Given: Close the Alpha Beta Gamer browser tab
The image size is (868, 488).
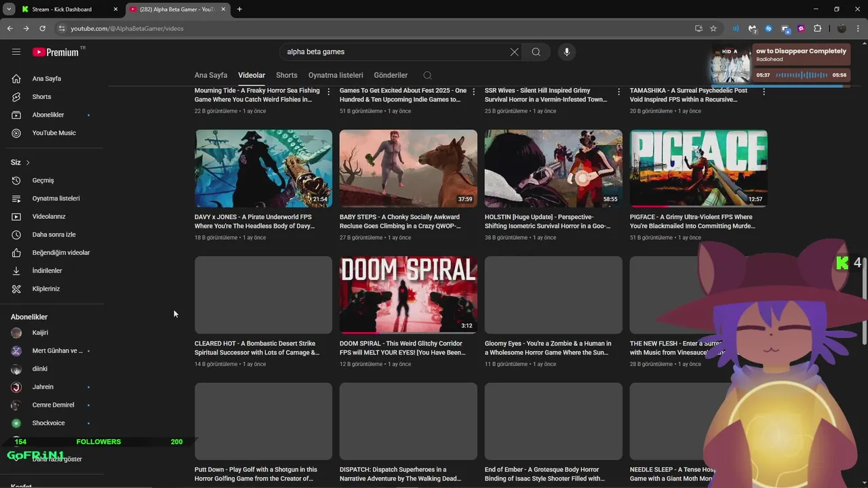Looking at the screenshot, I should point(224,9).
